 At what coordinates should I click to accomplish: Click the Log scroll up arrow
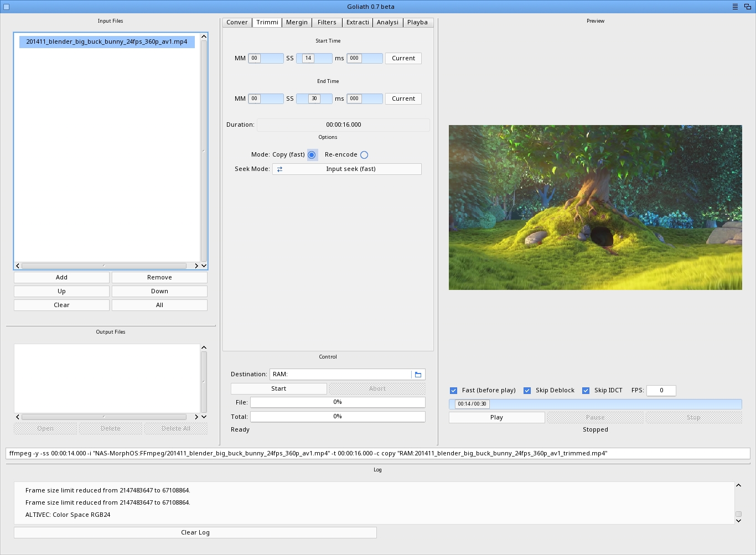point(738,485)
